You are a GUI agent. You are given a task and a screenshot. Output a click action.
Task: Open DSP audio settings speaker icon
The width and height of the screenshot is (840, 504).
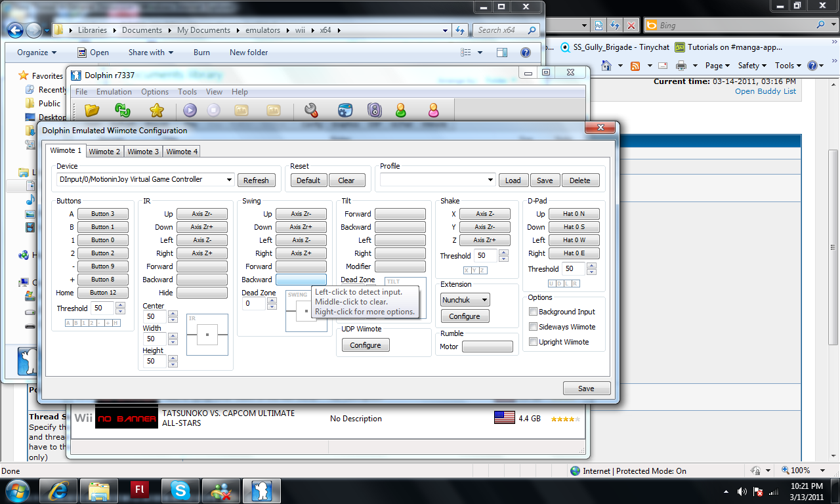(374, 110)
